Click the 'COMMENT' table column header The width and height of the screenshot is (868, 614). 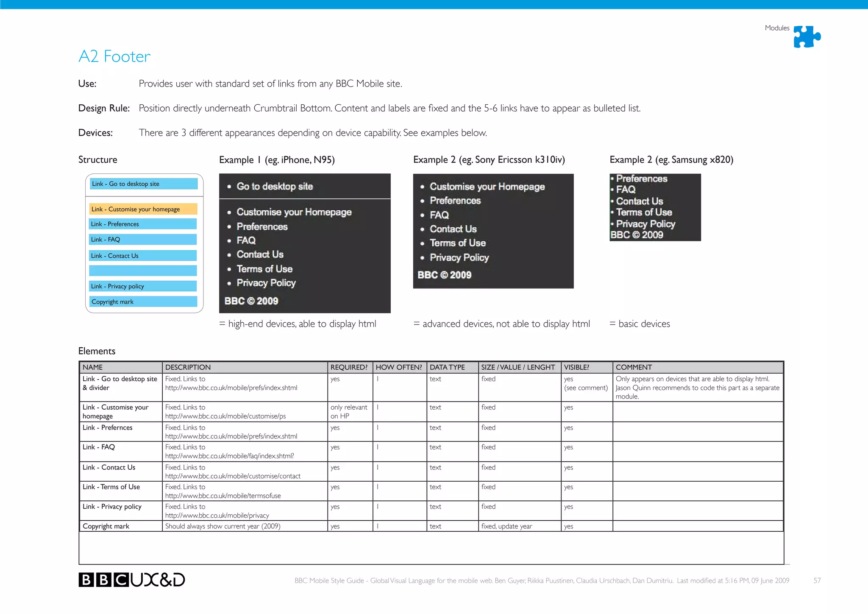coord(634,367)
